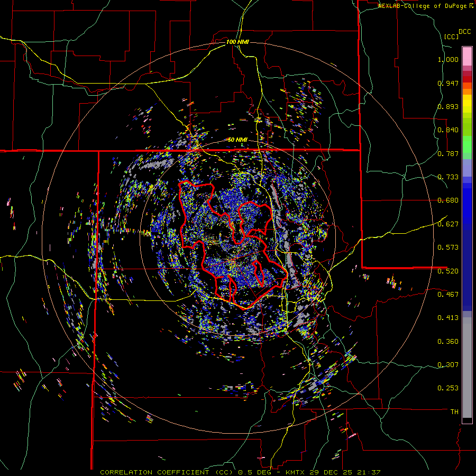Click the 0.733 legend value

tap(448, 177)
